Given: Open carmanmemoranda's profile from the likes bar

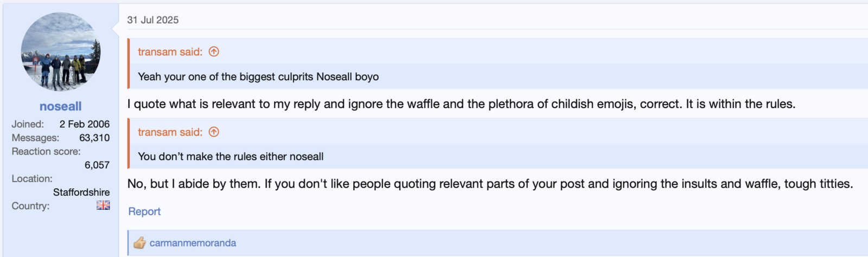Looking at the screenshot, I should click(193, 243).
